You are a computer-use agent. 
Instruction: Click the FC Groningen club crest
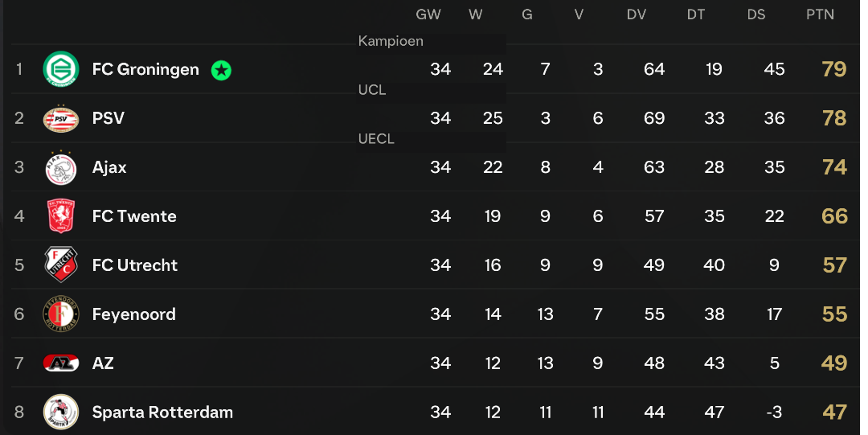(x=60, y=69)
